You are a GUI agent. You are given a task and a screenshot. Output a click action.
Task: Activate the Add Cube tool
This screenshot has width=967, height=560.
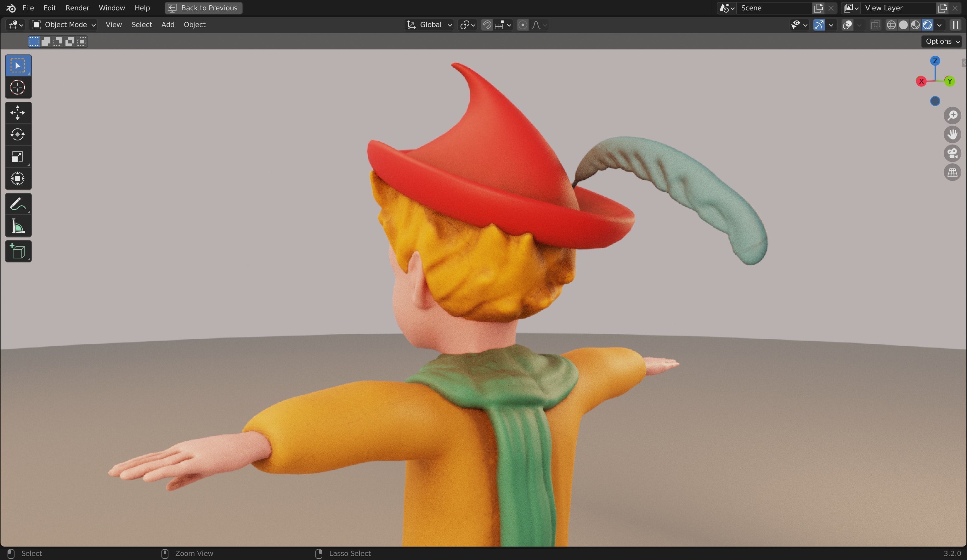[18, 252]
